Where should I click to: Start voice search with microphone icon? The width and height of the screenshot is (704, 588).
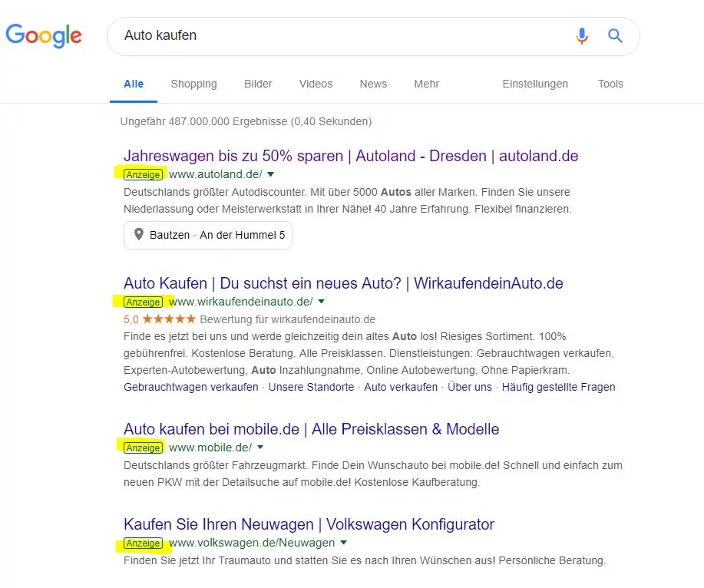coord(582,35)
